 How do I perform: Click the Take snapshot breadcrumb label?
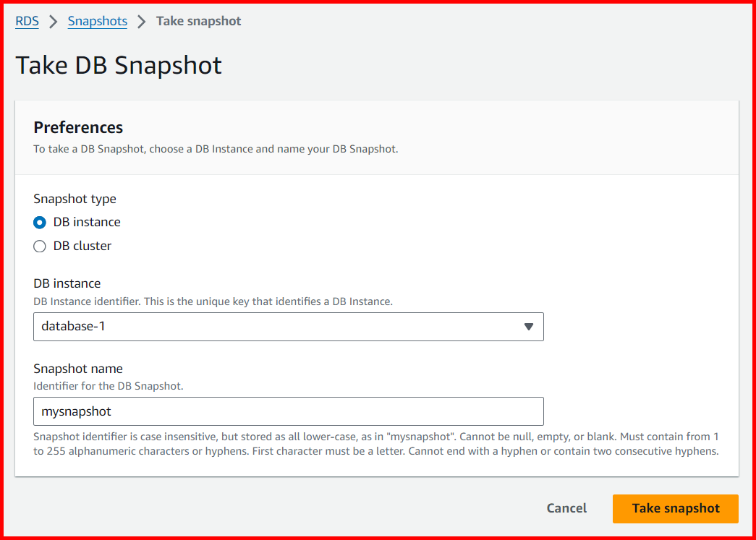[198, 21]
